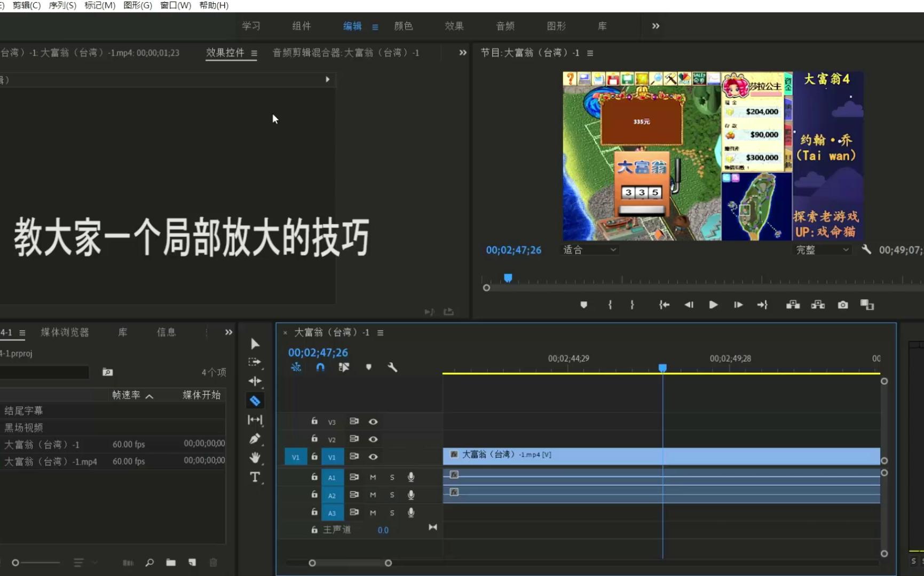Pick the Pen tool in the tools panel

[x=255, y=438]
